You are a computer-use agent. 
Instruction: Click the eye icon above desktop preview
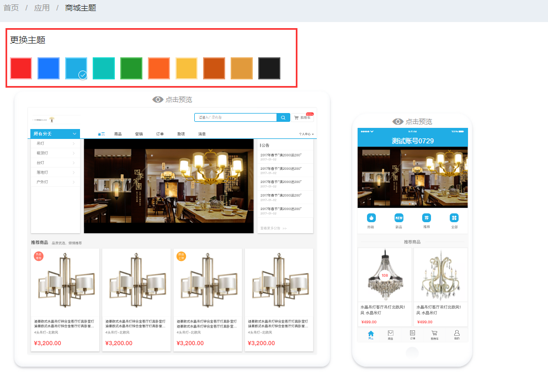[x=158, y=99]
